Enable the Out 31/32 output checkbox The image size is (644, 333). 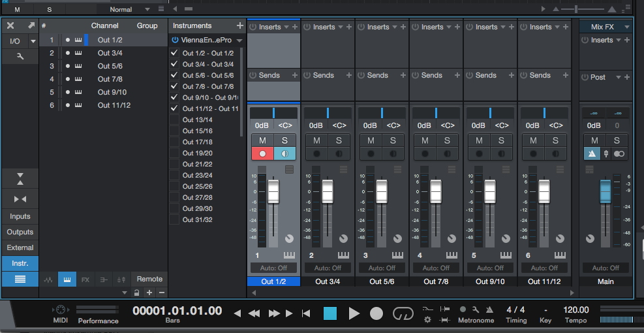(174, 219)
